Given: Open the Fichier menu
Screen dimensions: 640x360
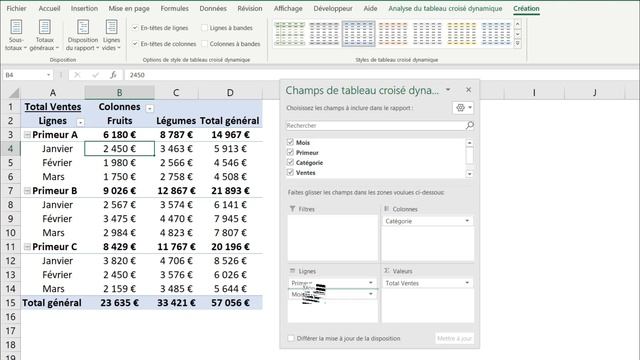Looking at the screenshot, I should [16, 8].
